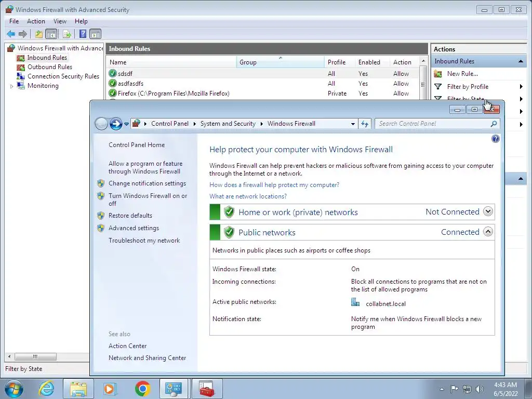Viewport: 532px width, 399px height.
Task: Toggle Show/Hide Console Tree toolbar icon
Action: click(51, 34)
